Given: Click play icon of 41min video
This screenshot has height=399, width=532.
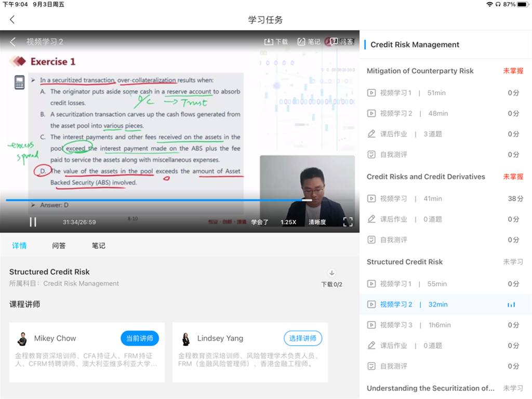Looking at the screenshot, I should tap(371, 199).
